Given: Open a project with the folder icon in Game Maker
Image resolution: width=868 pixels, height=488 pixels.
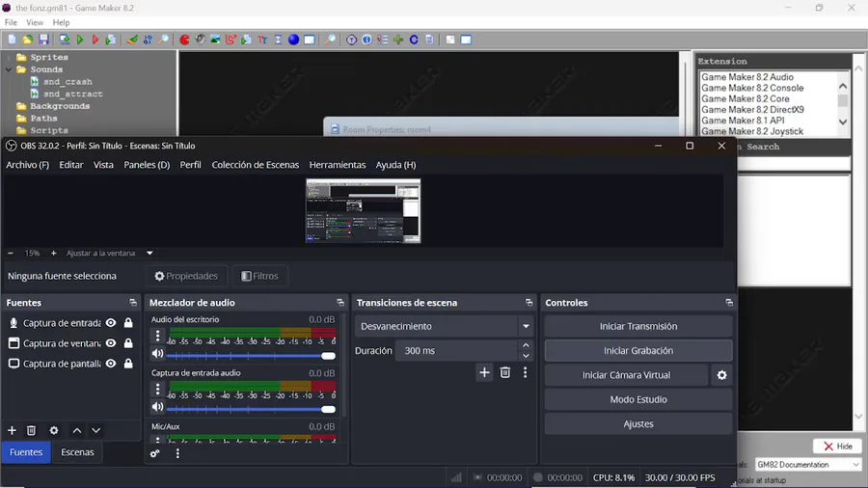Looking at the screenshot, I should click(28, 40).
